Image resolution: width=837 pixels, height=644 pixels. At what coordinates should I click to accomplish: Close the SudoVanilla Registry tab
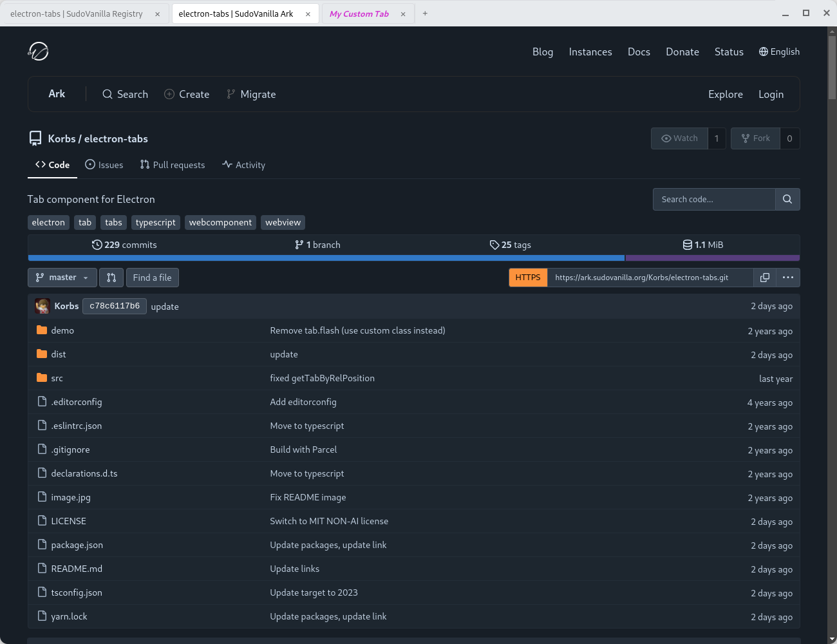(x=157, y=14)
